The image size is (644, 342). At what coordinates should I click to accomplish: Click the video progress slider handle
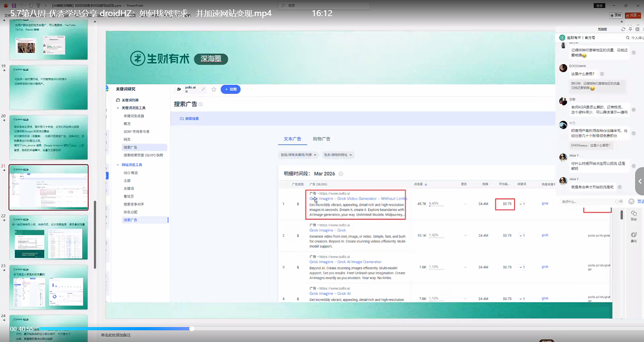pos(192,329)
